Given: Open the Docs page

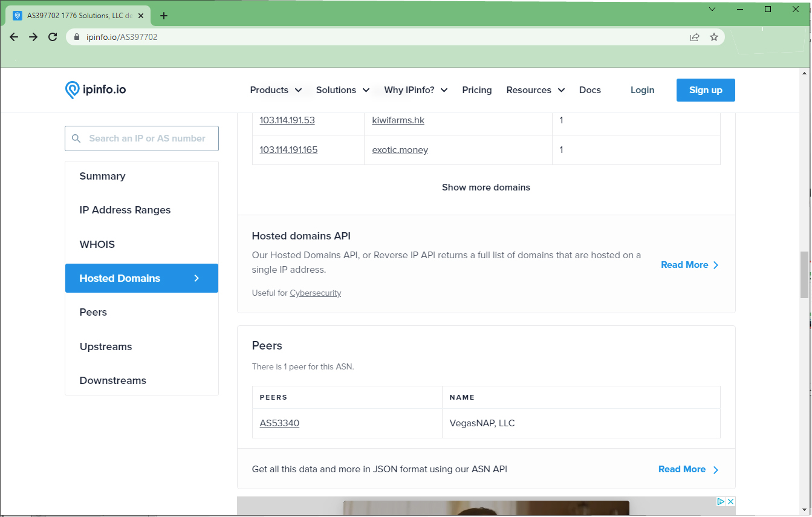Looking at the screenshot, I should click(590, 90).
